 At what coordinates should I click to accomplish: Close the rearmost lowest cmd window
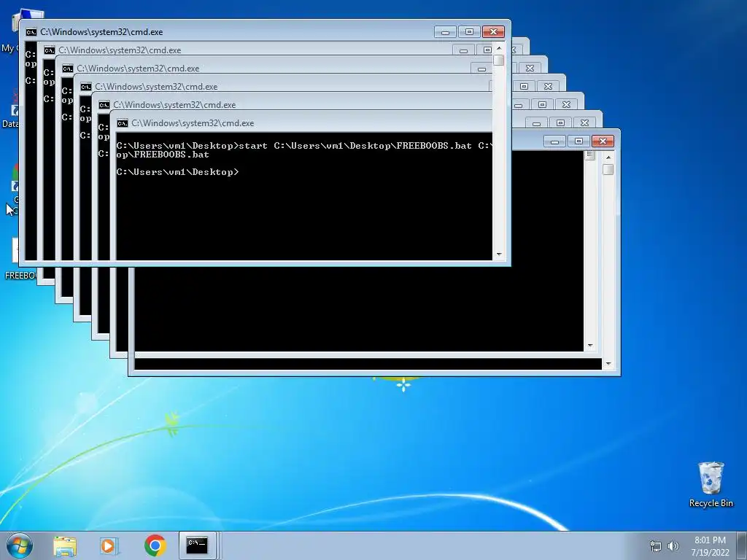click(x=603, y=141)
